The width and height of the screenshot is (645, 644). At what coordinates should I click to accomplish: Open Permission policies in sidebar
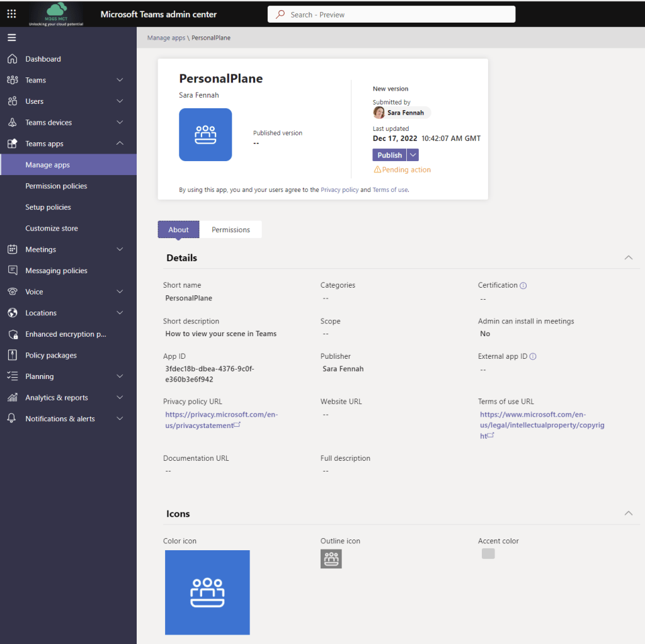coord(56,186)
